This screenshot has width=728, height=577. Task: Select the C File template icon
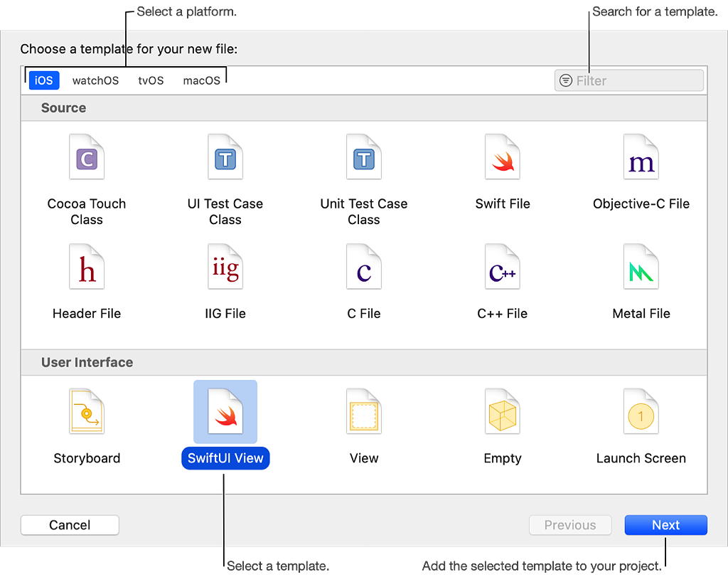tap(364, 266)
